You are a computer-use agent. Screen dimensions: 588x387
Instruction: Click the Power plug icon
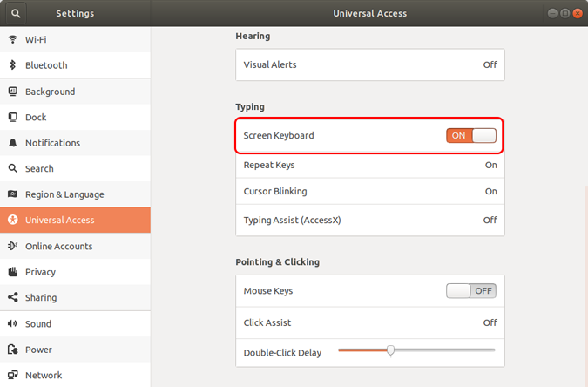pyautogui.click(x=13, y=350)
